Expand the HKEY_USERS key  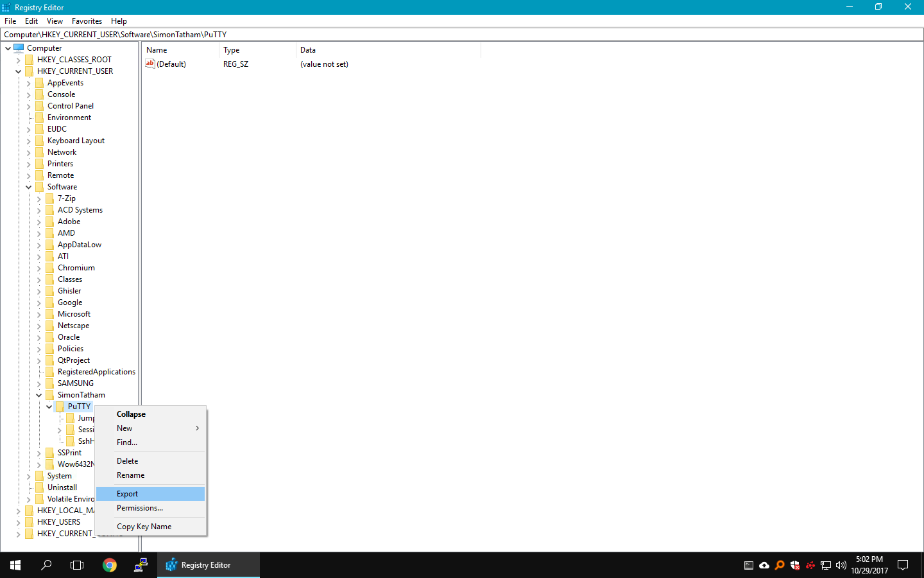[x=18, y=522]
